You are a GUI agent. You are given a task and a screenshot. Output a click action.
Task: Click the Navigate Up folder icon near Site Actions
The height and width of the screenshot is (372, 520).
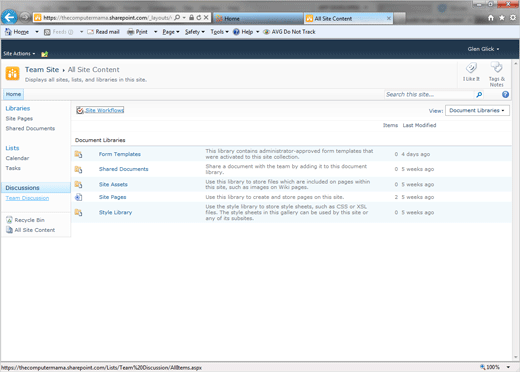45,54
